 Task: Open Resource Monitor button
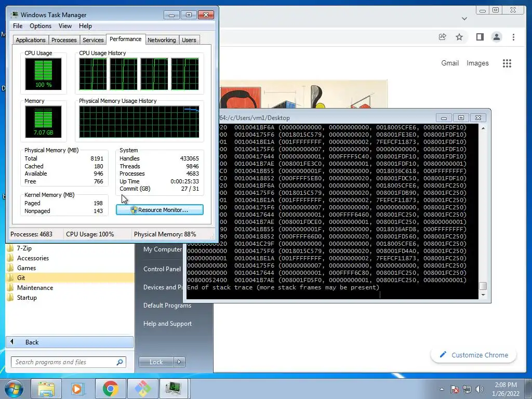(x=159, y=210)
